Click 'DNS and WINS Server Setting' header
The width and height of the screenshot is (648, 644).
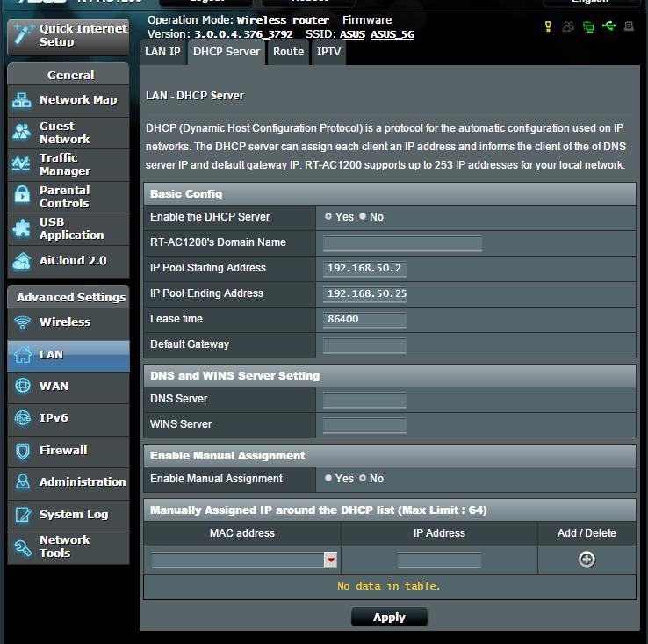pos(389,375)
